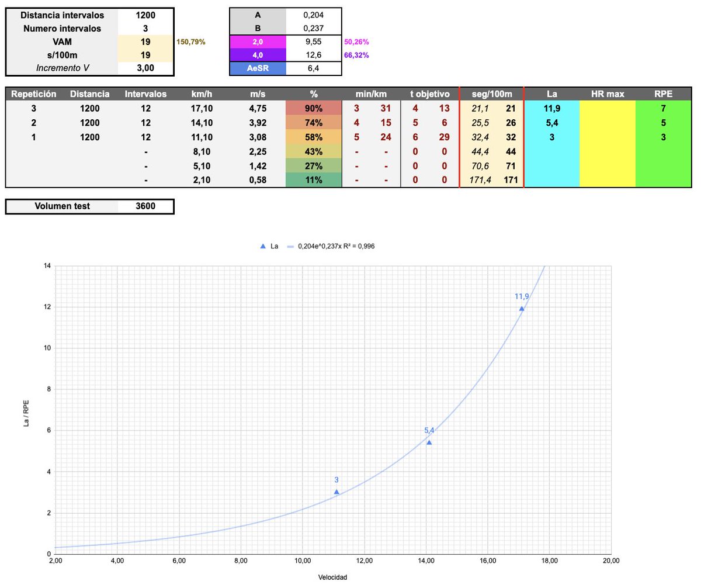This screenshot has width=701, height=588.
Task: Click the RPE column header
Action: (663, 94)
